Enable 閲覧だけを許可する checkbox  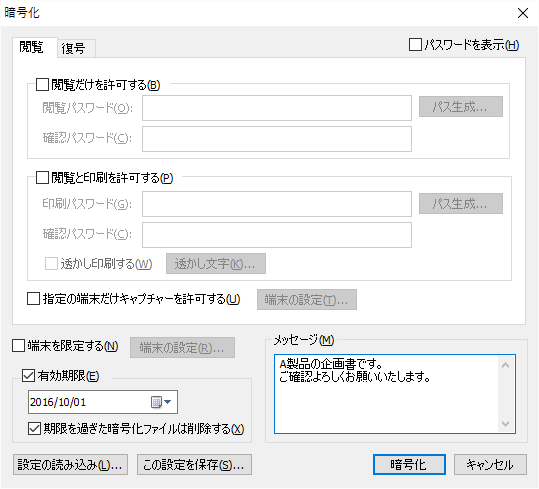(42, 85)
